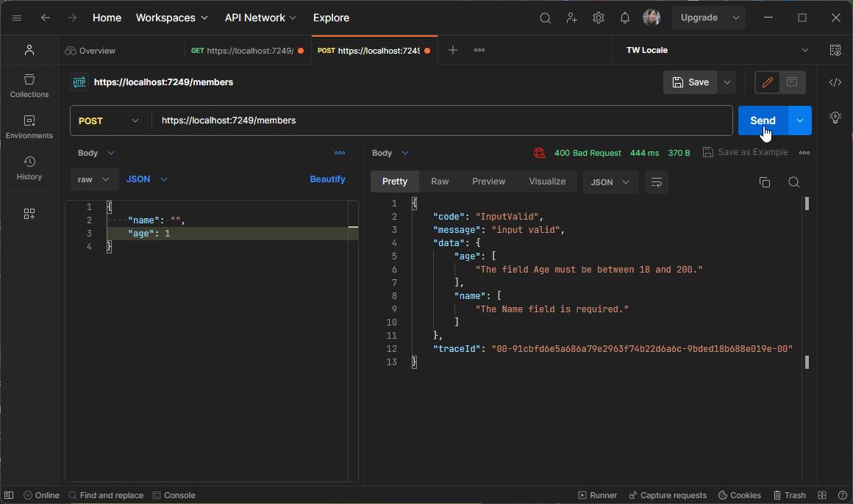853x504 pixels.
Task: Click the Upgrade button
Action: point(699,18)
